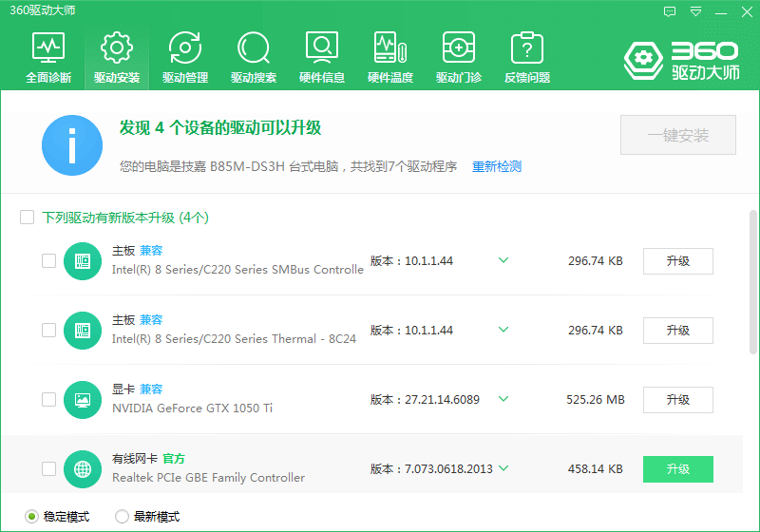760x532 pixels.
Task: Tick the select-all 下列驱动有新版本升级 checkbox
Action: pos(28,218)
